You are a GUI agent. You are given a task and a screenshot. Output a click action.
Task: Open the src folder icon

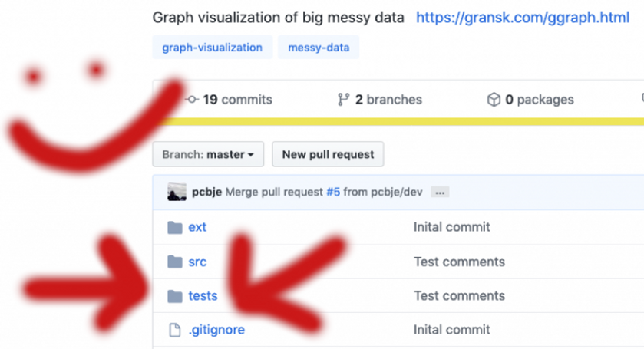tap(175, 262)
